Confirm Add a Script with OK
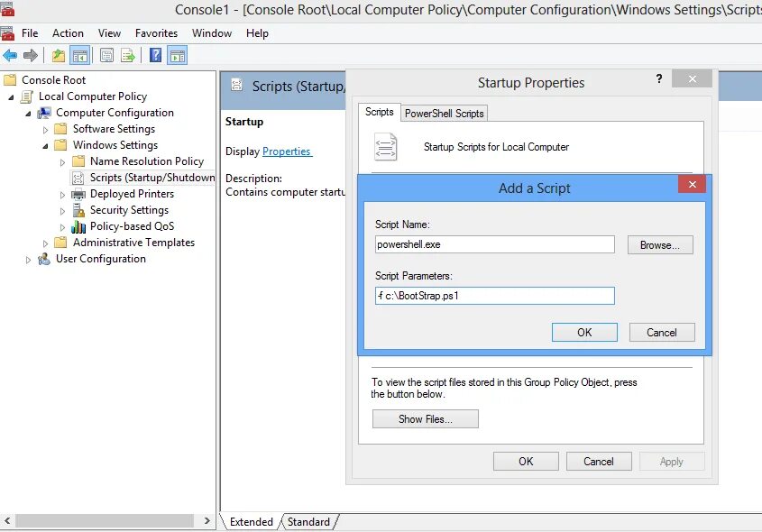The width and height of the screenshot is (762, 532). click(x=584, y=333)
